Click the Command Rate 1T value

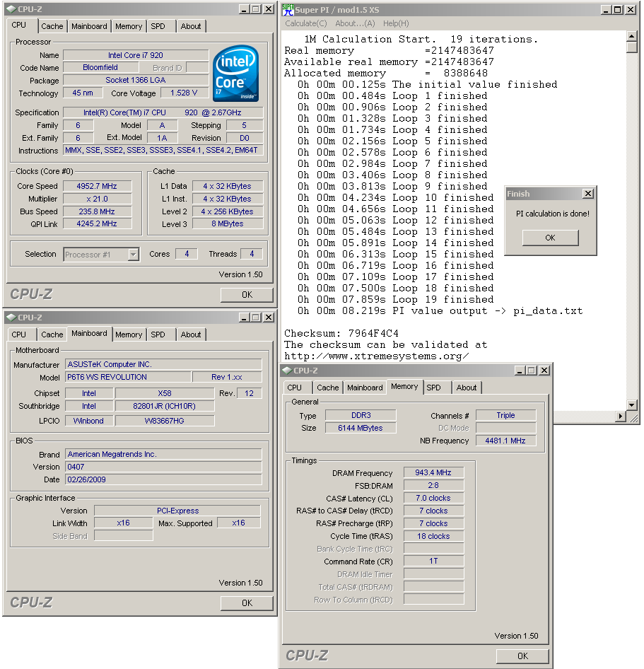coord(433,562)
